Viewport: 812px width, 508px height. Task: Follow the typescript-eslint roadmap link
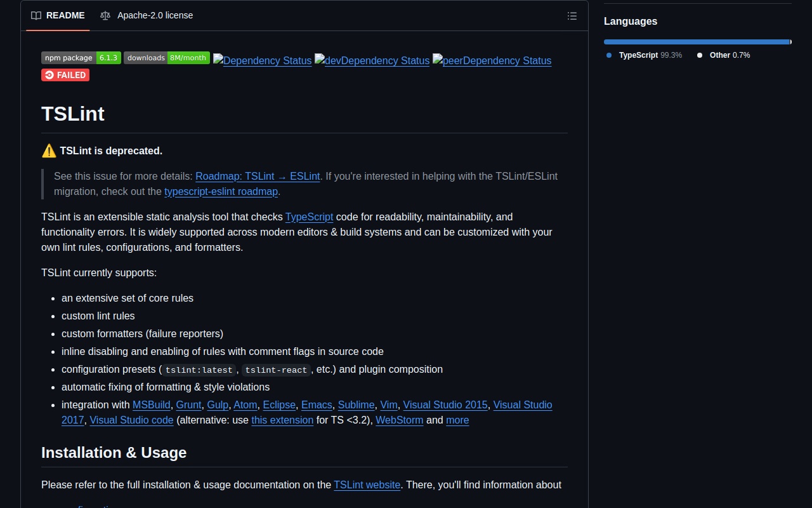coord(221,192)
